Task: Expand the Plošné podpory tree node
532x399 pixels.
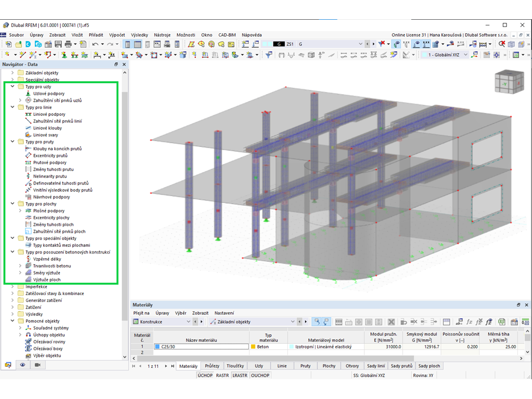Action: coord(20,211)
